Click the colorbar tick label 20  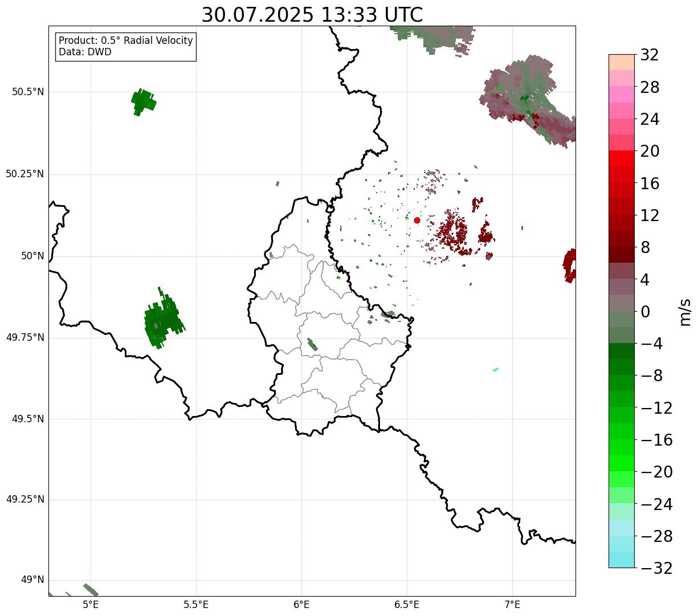(650, 152)
